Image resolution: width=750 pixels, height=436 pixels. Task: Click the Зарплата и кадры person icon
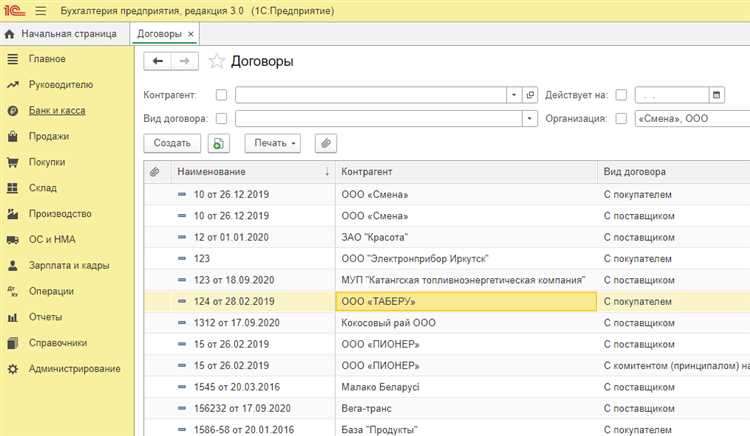point(13,265)
